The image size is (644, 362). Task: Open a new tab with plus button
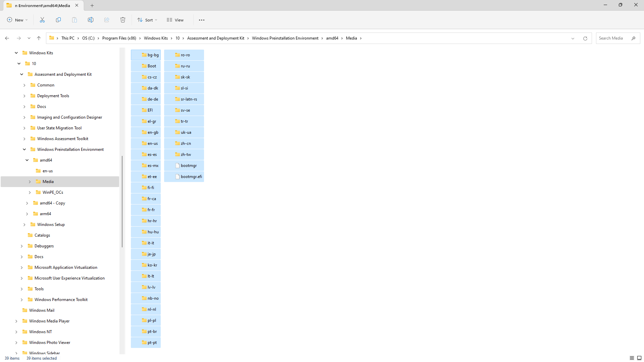click(92, 5)
